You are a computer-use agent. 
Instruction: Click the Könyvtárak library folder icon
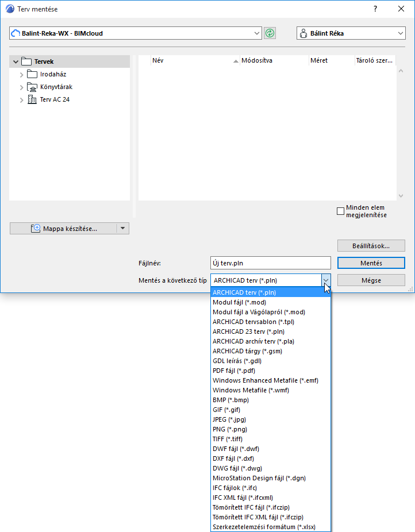pos(32,87)
